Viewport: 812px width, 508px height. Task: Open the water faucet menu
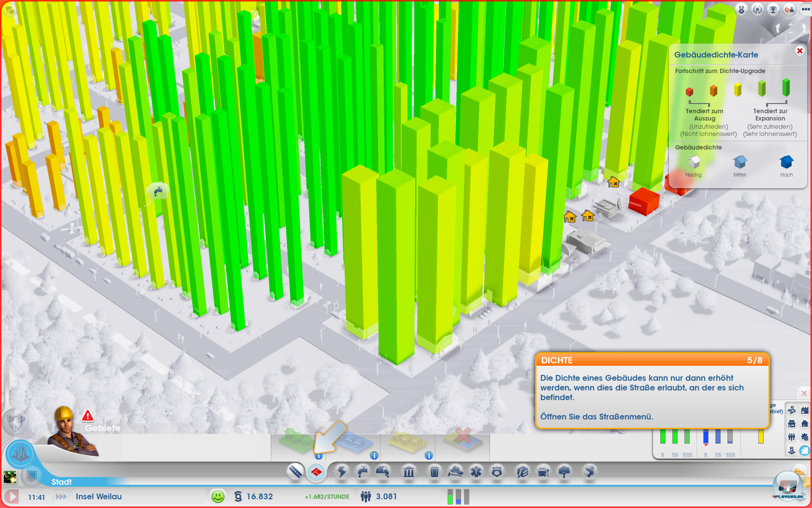point(362,471)
